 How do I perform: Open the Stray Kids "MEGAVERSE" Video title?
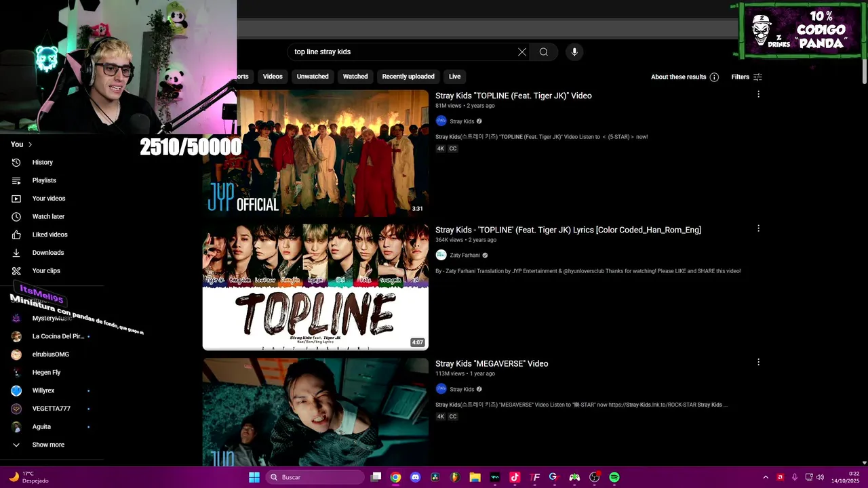point(492,364)
